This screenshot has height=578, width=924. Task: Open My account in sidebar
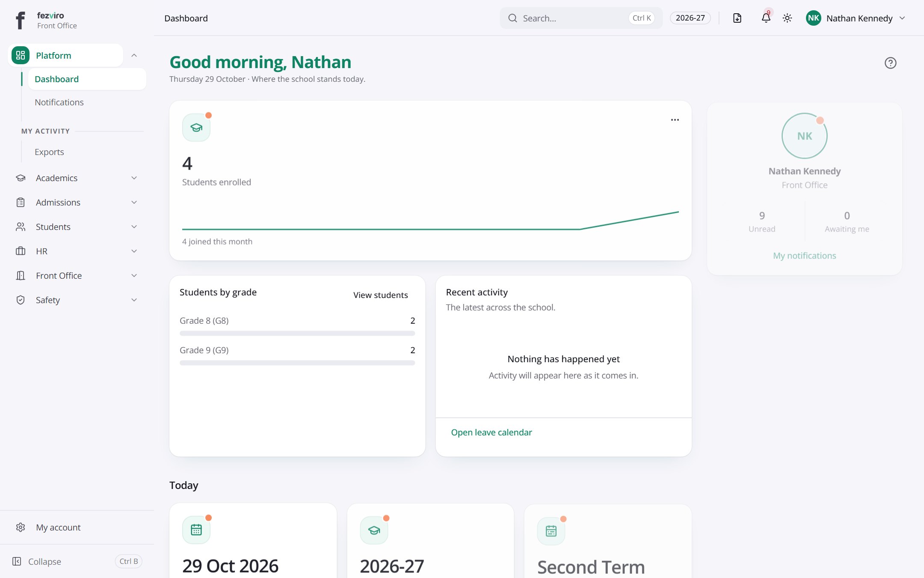click(x=77, y=527)
